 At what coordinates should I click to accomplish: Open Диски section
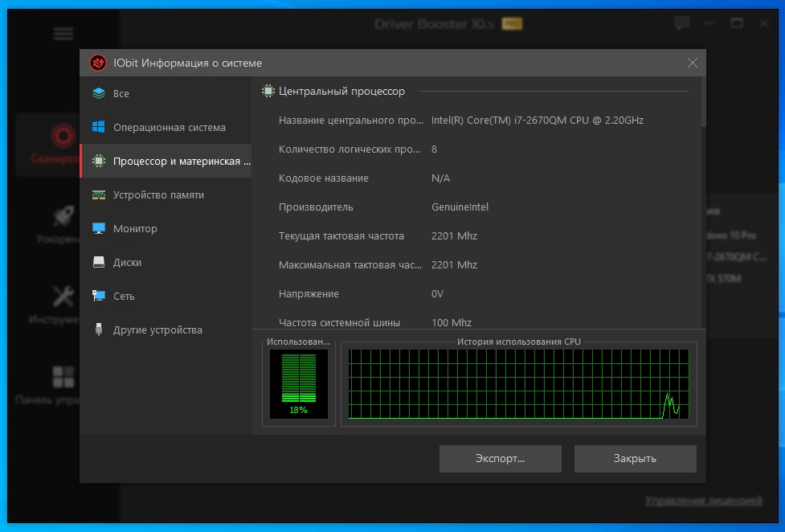pos(166,262)
